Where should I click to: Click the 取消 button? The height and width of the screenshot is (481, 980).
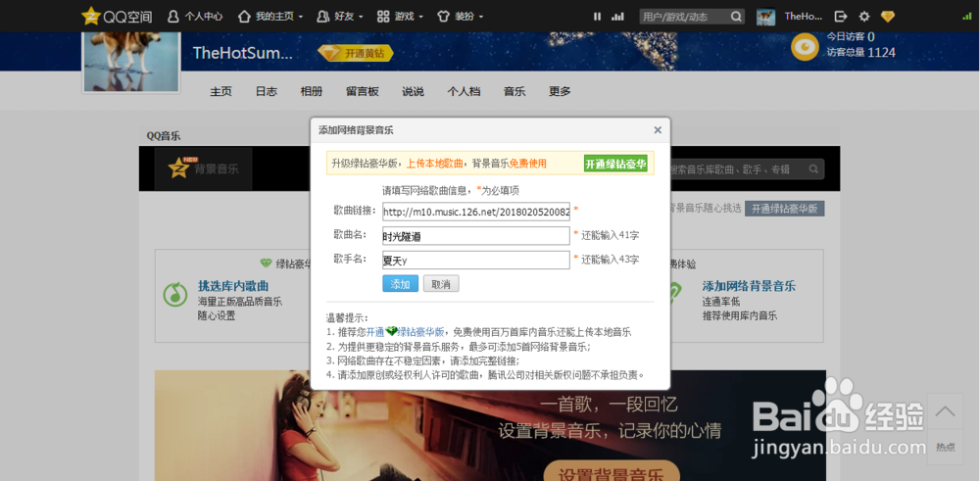click(x=441, y=283)
